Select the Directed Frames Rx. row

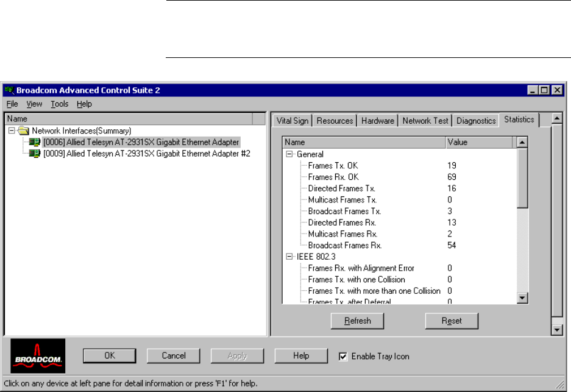(342, 223)
